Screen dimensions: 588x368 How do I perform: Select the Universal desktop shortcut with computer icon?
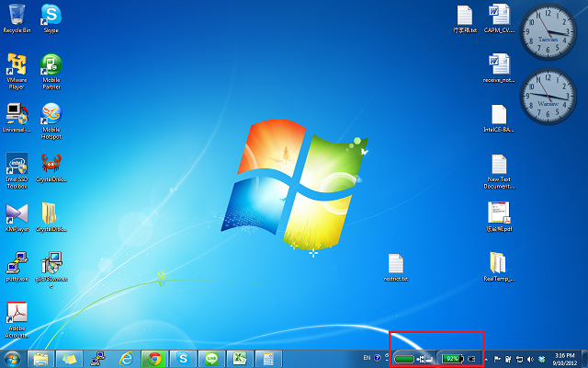pyautogui.click(x=17, y=118)
